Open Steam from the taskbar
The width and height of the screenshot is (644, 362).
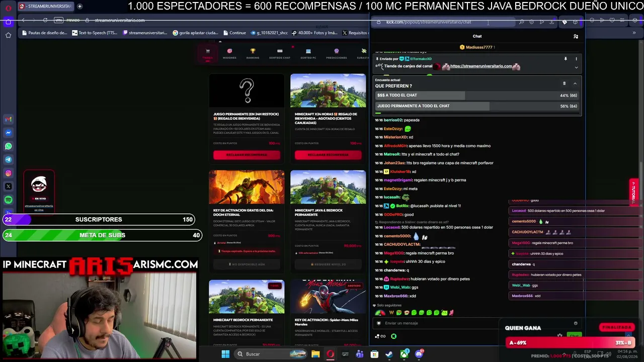(389, 354)
